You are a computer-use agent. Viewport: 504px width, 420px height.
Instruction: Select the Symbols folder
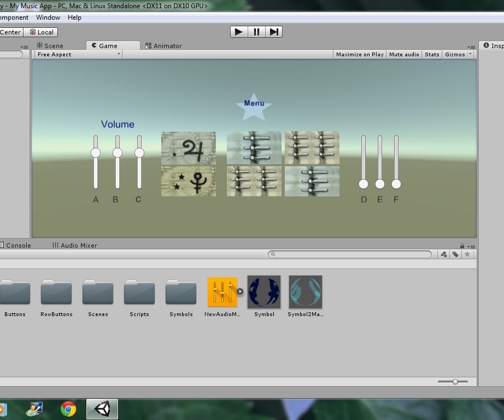coord(181,297)
